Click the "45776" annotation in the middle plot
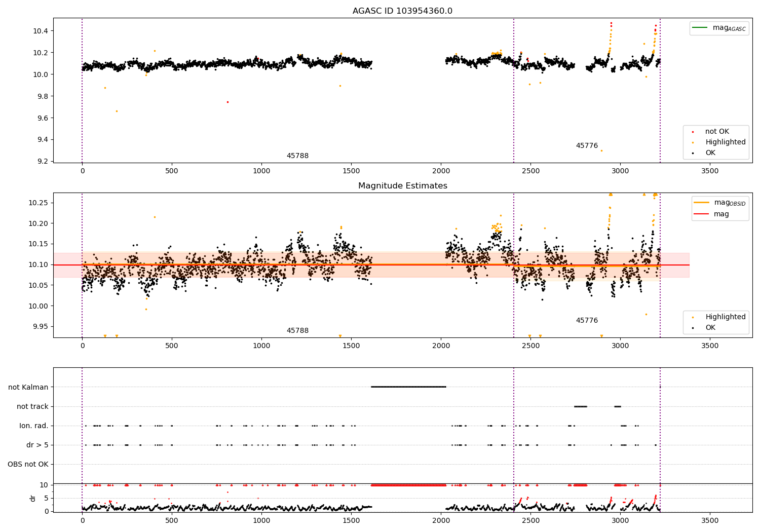 tap(587, 321)
